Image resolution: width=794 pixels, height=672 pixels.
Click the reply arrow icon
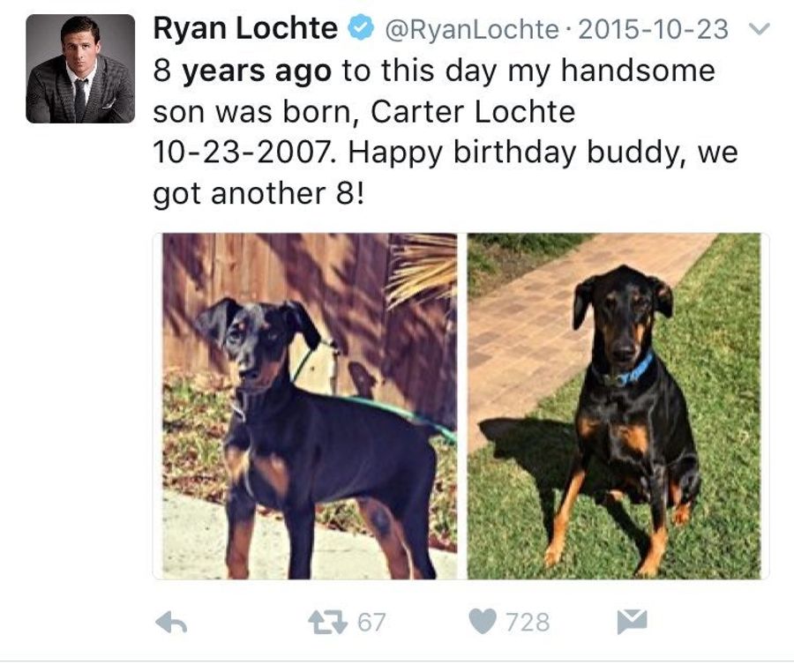point(171,623)
